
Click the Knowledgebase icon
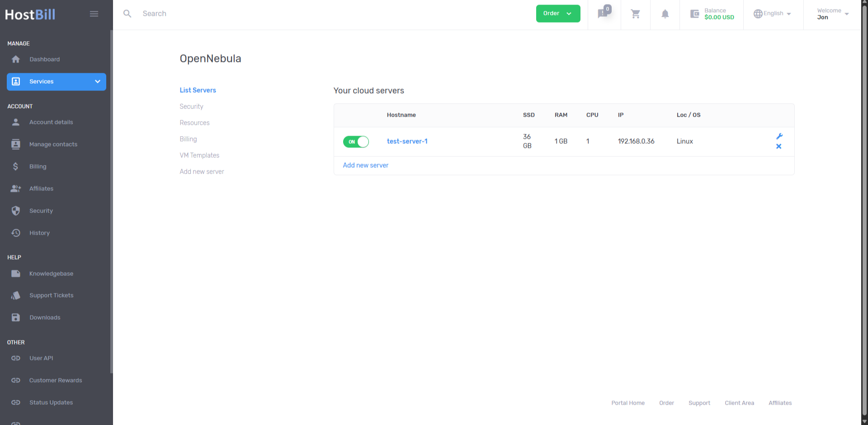tap(16, 274)
